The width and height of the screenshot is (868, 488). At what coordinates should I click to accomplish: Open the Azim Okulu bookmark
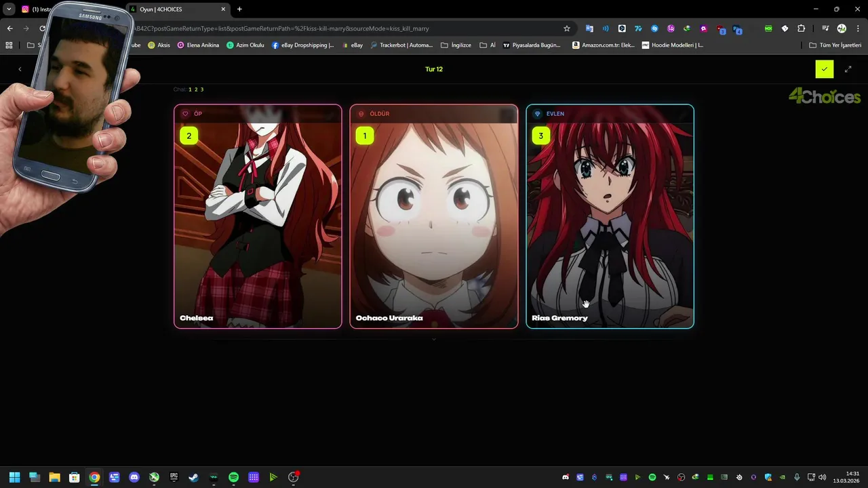coord(245,45)
